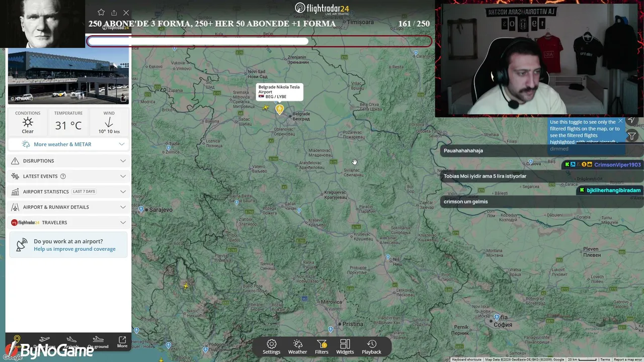Click the my-location arrow button on map
The image size is (644, 362).
click(632, 120)
